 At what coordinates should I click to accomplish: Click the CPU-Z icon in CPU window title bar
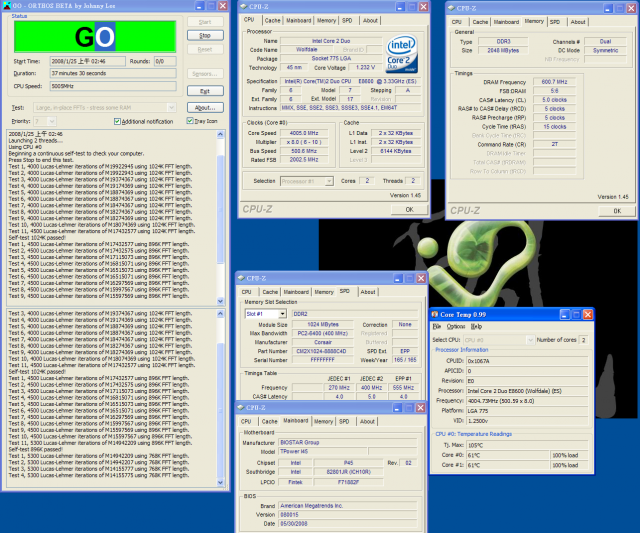(244, 7)
